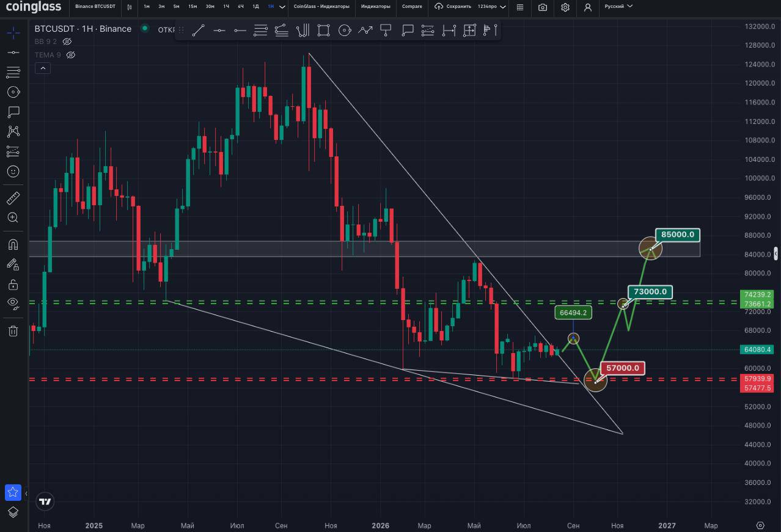Select callout comment tool in floating toolbar
The height and width of the screenshot is (532, 781).
pyautogui.click(x=408, y=31)
